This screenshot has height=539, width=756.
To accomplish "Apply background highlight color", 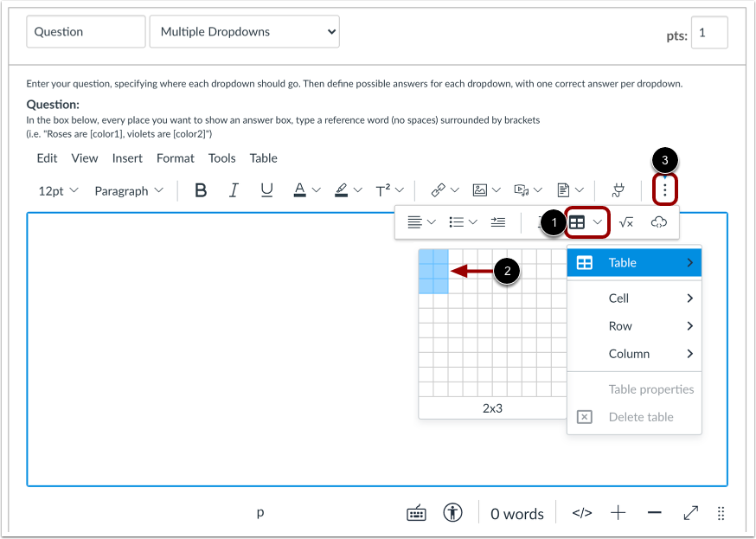I will point(342,191).
